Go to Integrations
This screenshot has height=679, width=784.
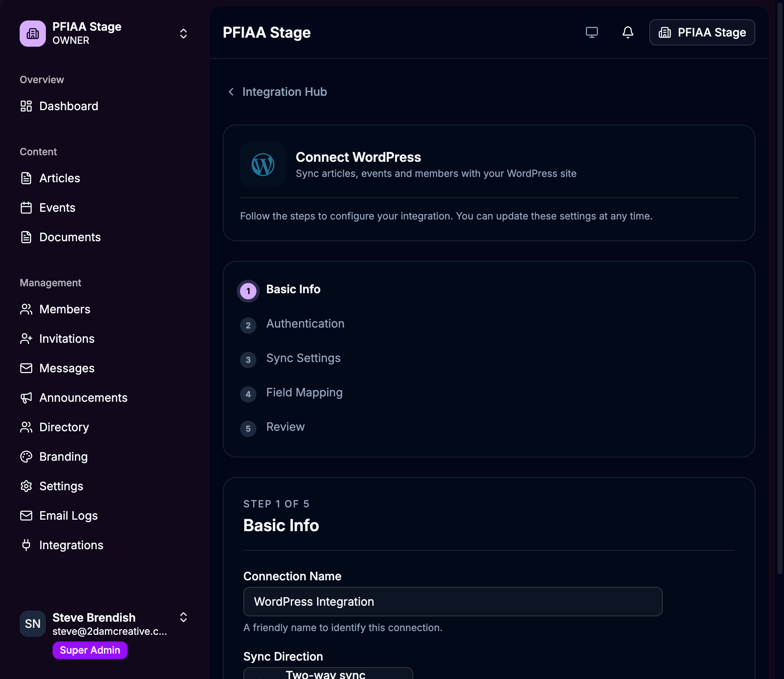(71, 545)
